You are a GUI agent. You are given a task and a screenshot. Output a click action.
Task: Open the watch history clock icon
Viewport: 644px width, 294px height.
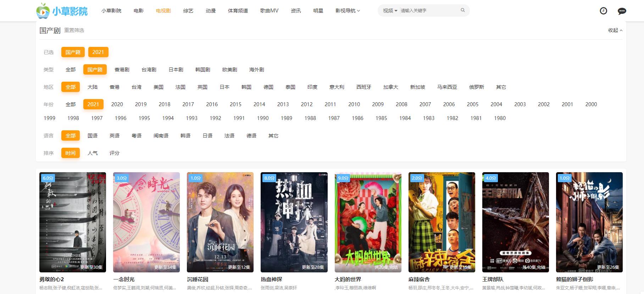[603, 11]
